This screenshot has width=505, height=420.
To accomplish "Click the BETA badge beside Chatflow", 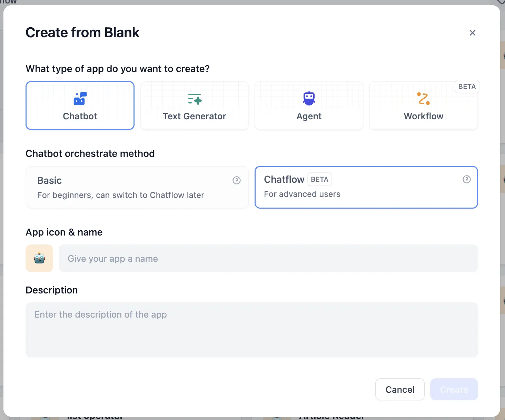I will pyautogui.click(x=320, y=179).
